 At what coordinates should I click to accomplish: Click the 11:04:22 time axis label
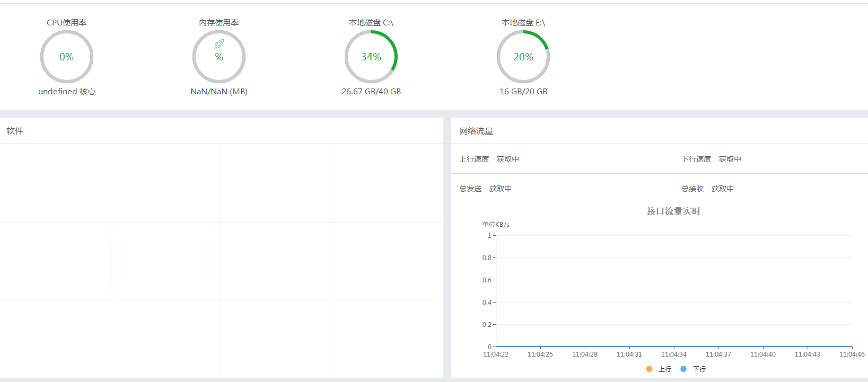[x=496, y=354]
